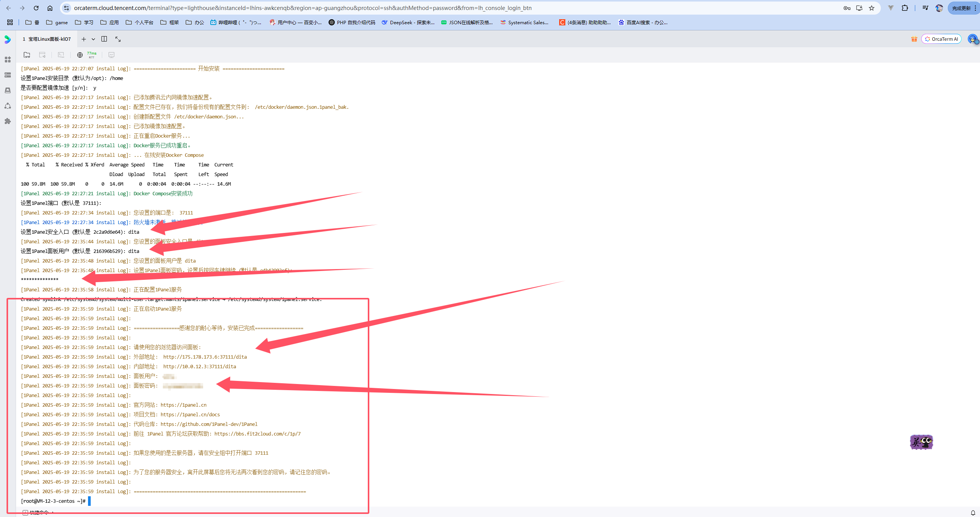Expand the 学习 bookmarks folder

point(84,22)
